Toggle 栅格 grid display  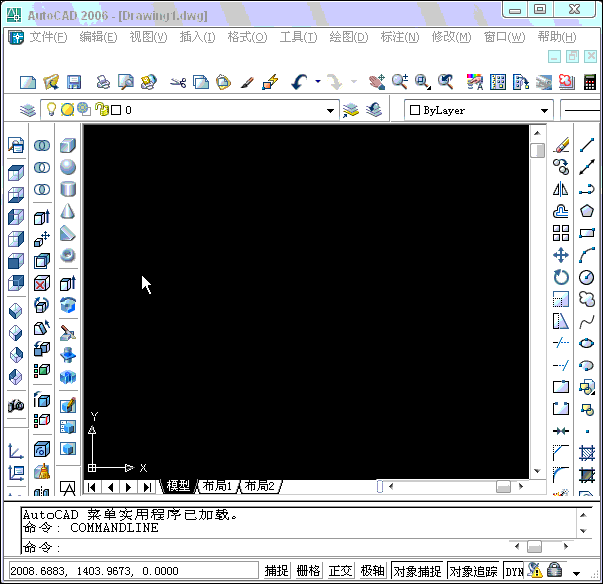[308, 571]
